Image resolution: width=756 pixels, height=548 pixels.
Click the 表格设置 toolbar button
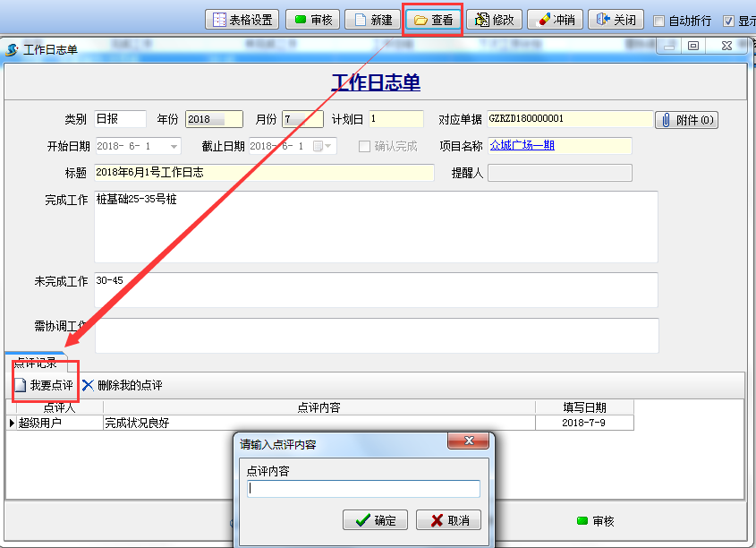tap(242, 20)
